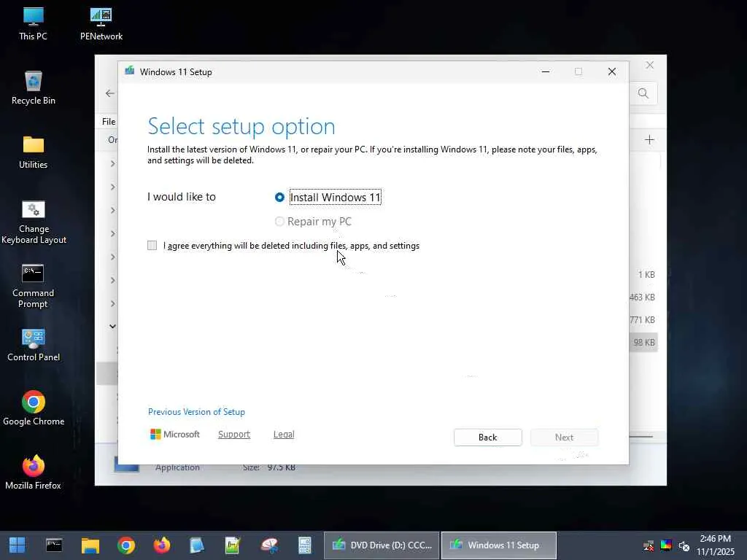
Task: Open File Explorer from taskbar
Action: [x=90, y=545]
